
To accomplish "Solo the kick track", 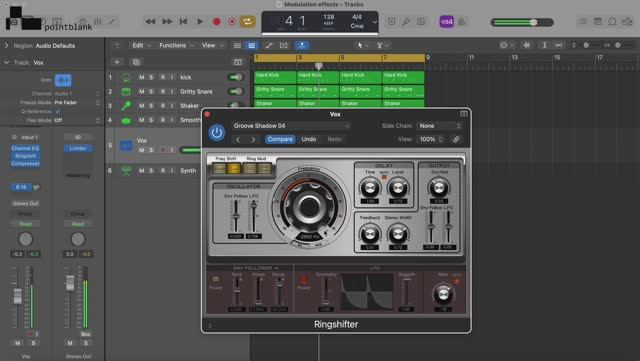I will point(151,77).
